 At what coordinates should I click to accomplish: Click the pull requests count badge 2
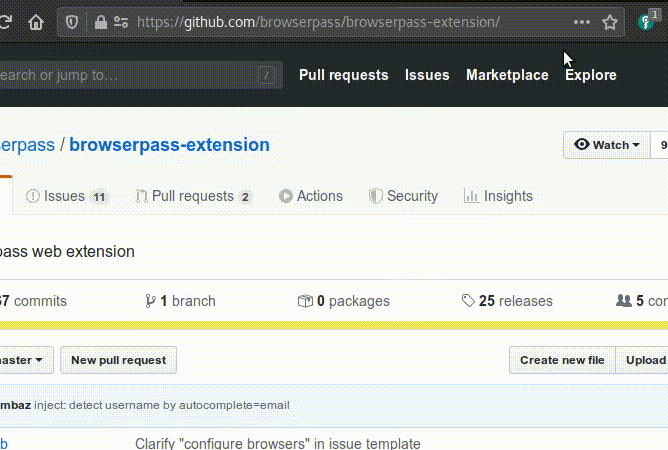[245, 197]
